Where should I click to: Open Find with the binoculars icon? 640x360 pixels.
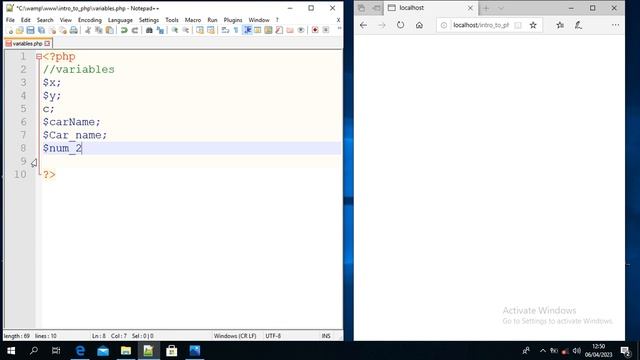click(x=149, y=30)
